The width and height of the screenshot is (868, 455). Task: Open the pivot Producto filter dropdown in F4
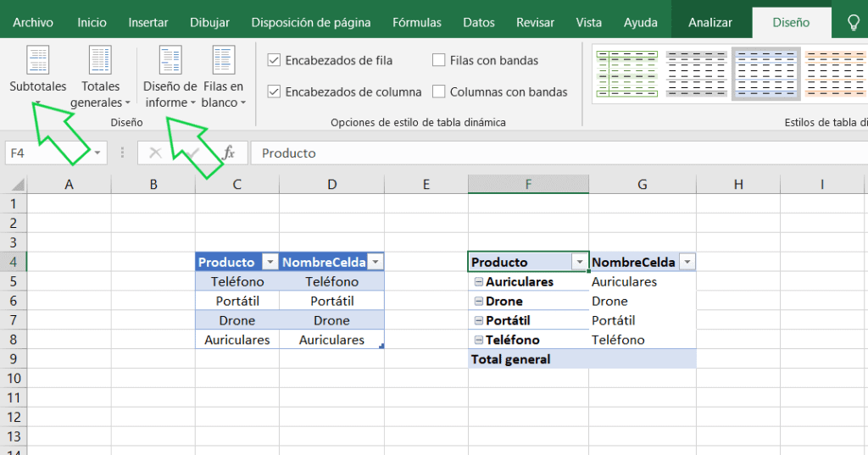(x=580, y=262)
